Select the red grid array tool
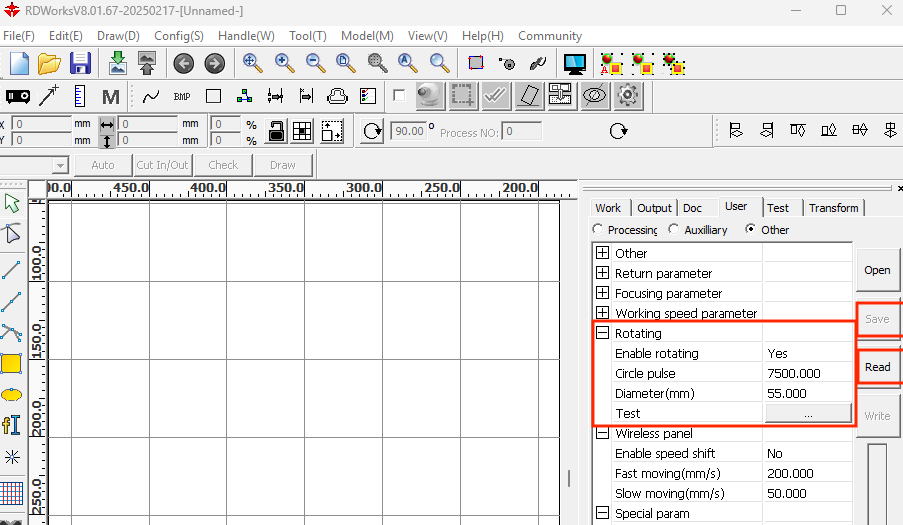903x525 pixels. pyautogui.click(x=12, y=493)
